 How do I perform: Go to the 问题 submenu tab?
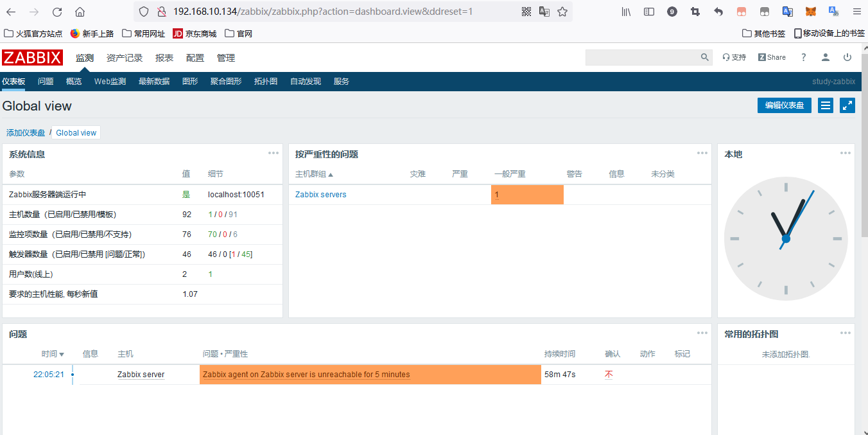tap(46, 82)
